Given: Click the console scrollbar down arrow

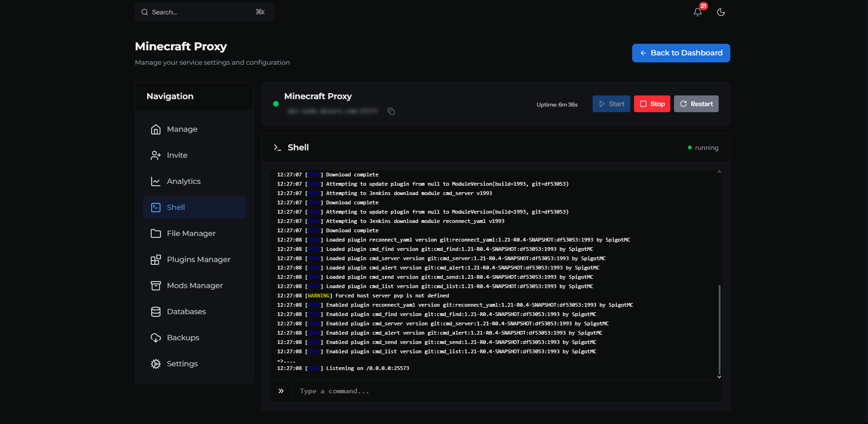Looking at the screenshot, I should (719, 377).
